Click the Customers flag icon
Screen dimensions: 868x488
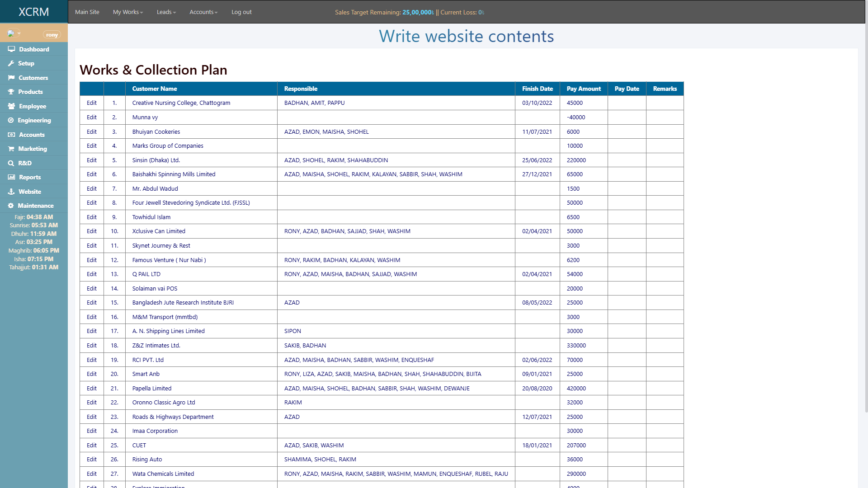pyautogui.click(x=11, y=78)
